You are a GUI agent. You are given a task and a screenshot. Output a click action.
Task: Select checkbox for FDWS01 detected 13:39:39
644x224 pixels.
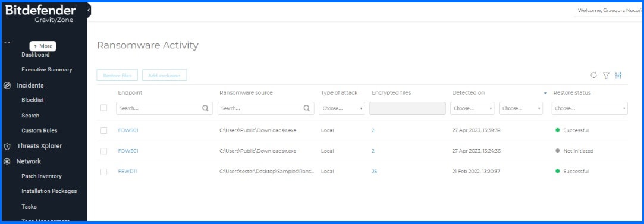[104, 130]
